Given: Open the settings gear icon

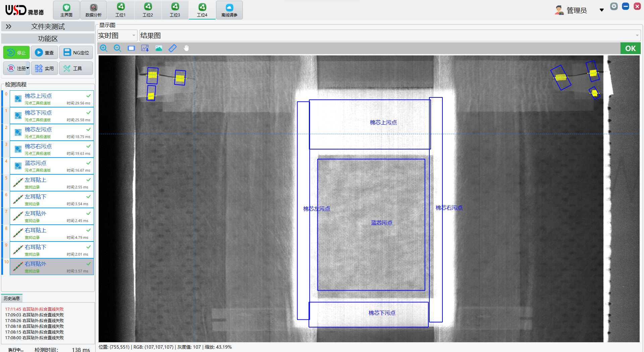Looking at the screenshot, I should click(x=614, y=6).
